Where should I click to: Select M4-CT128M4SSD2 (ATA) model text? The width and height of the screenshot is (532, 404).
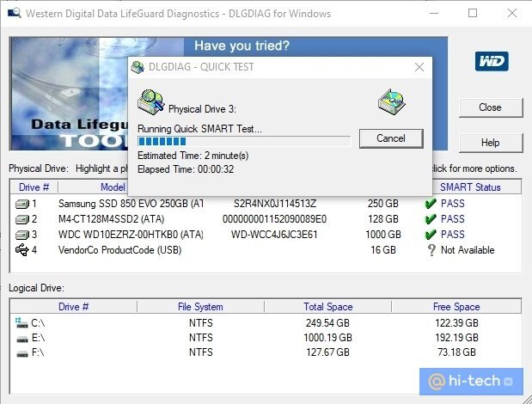[111, 219]
